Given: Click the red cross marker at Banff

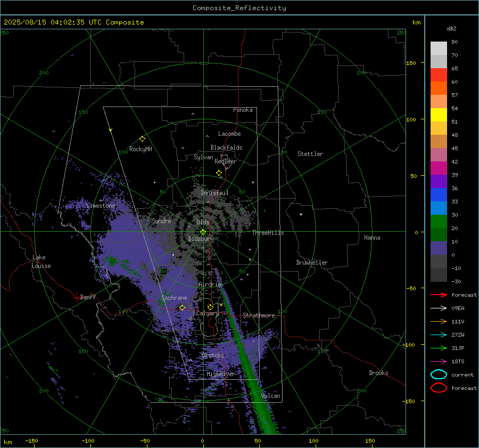Looking at the screenshot, I should click(76, 297).
